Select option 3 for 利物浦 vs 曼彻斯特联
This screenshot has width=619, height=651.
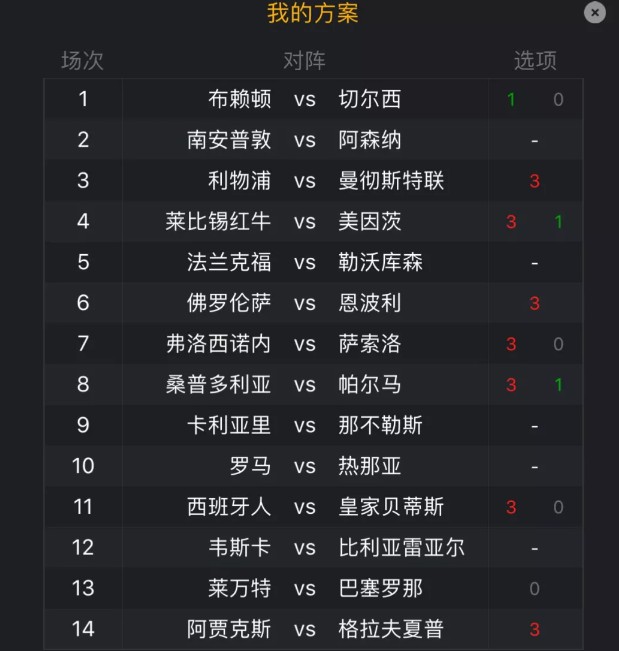[x=535, y=181]
